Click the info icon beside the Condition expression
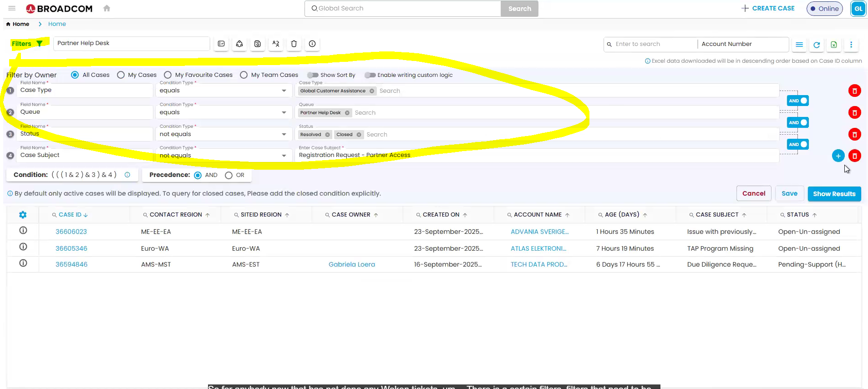Viewport: 868px width, 389px height. 127,175
